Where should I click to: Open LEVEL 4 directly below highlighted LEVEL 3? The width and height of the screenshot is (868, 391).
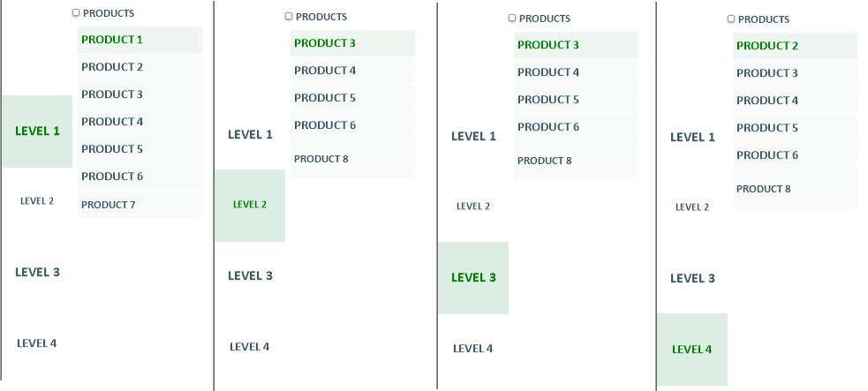click(x=473, y=349)
